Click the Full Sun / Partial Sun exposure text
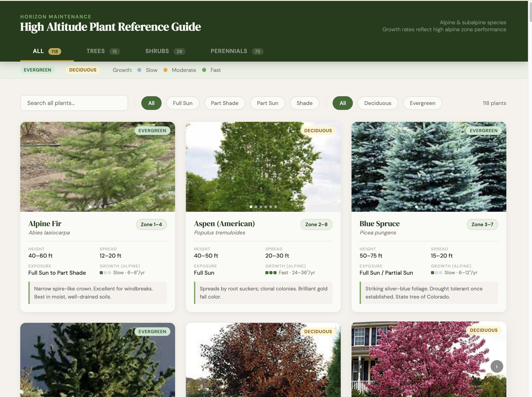Viewport: 532px width, 397px height. tap(386, 273)
